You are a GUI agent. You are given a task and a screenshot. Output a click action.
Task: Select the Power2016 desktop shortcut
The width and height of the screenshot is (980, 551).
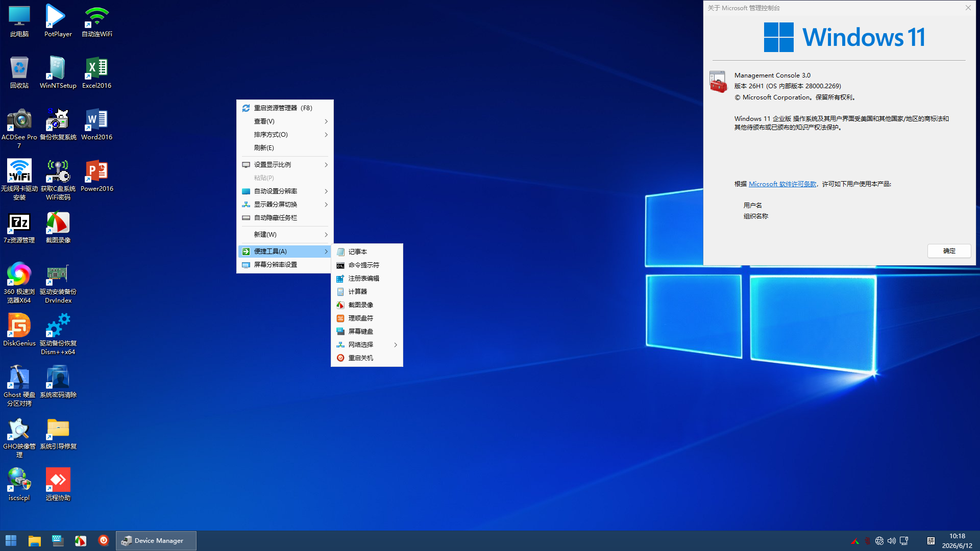pos(96,176)
